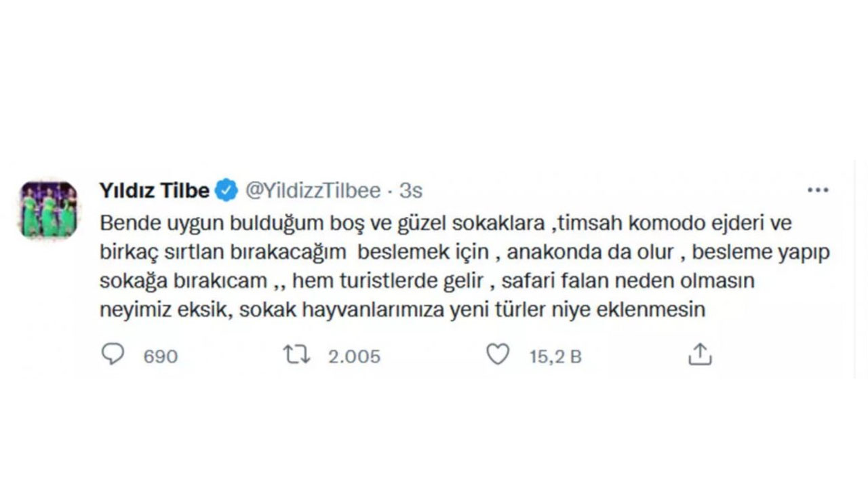Tap the retweet arrows beside 2.005
This screenshot has height=477, width=868.
tap(296, 354)
